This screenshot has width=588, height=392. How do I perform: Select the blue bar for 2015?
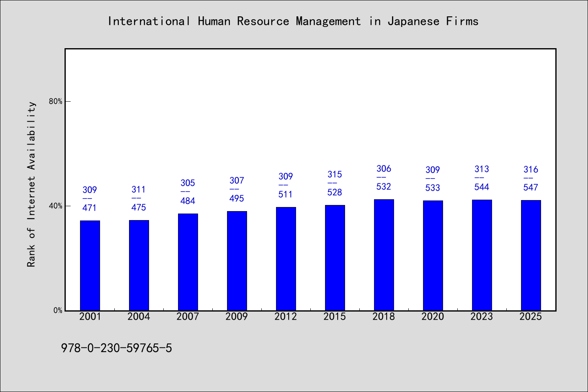coord(335,258)
